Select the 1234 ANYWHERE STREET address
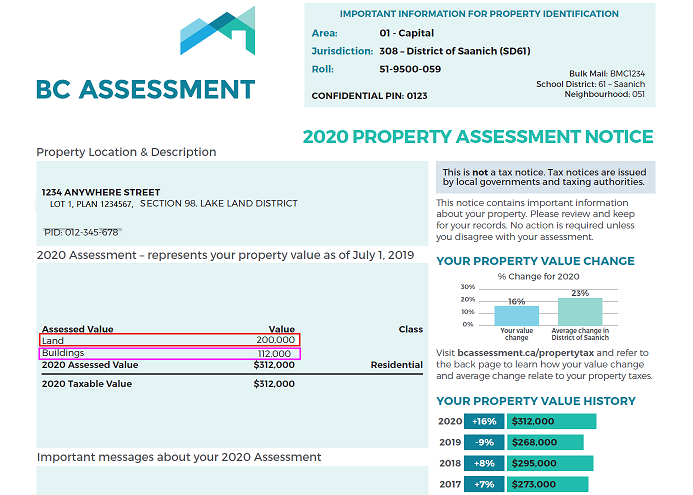The height and width of the screenshot is (495, 693). [101, 192]
